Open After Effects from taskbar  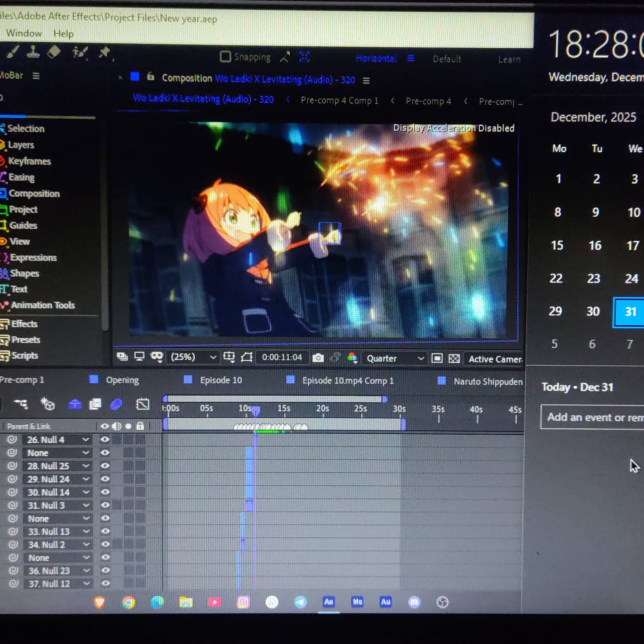click(x=329, y=602)
